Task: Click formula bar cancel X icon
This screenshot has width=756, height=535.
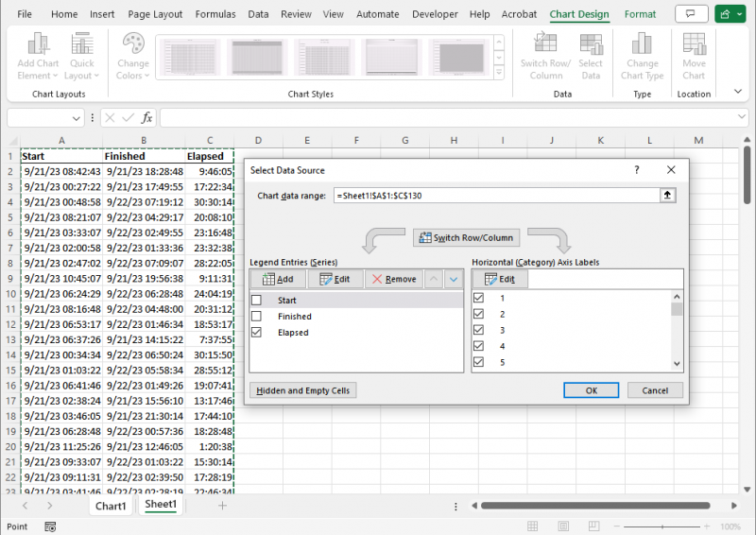Action: pos(110,118)
